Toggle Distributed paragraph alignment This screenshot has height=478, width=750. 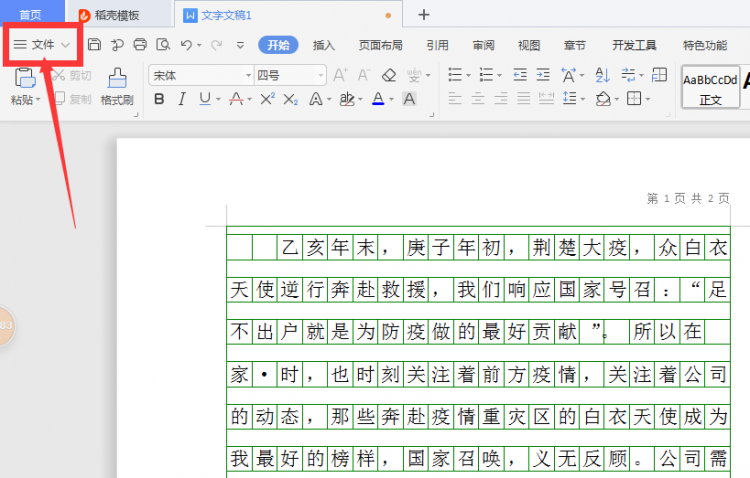[x=546, y=99]
